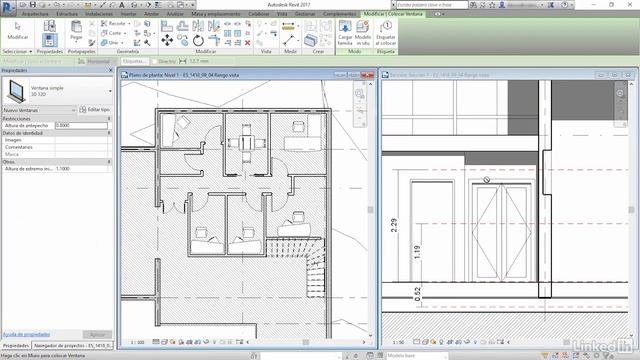
Task: Select the Modificar arrow tool
Action: click(x=18, y=31)
